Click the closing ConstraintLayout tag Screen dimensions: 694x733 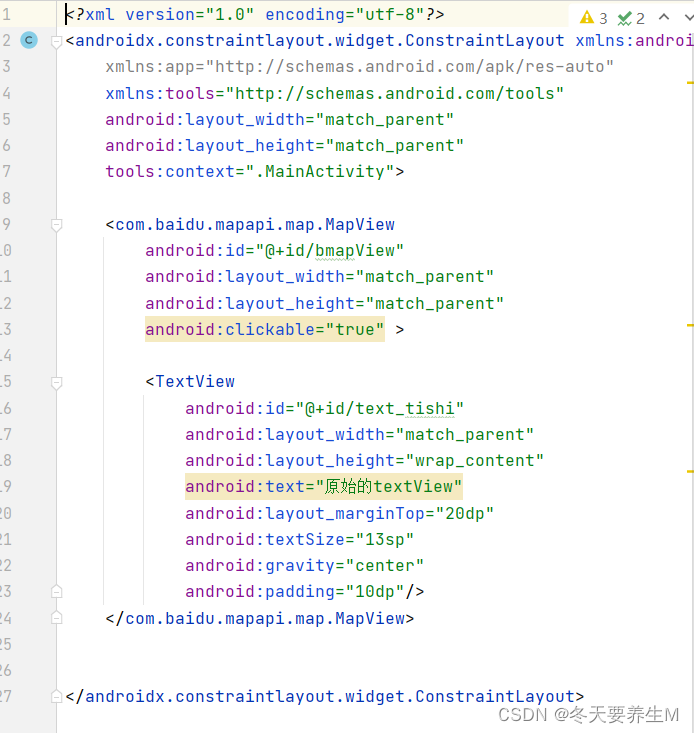point(325,697)
